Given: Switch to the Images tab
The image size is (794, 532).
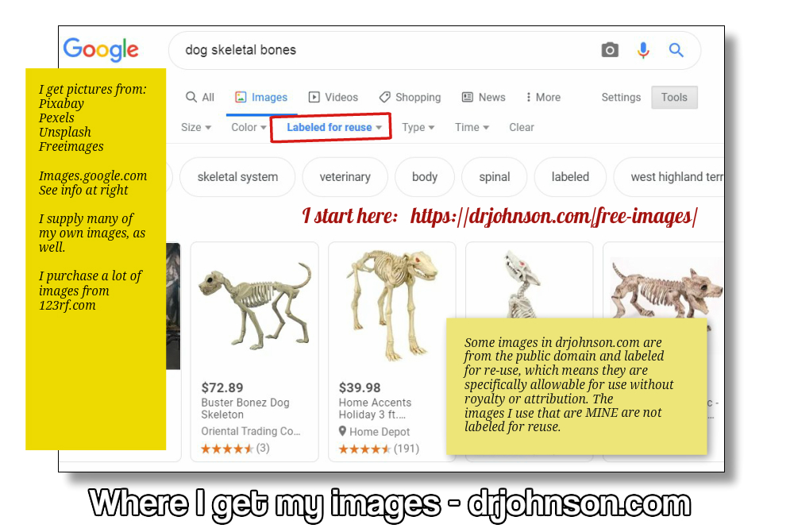Looking at the screenshot, I should (261, 97).
